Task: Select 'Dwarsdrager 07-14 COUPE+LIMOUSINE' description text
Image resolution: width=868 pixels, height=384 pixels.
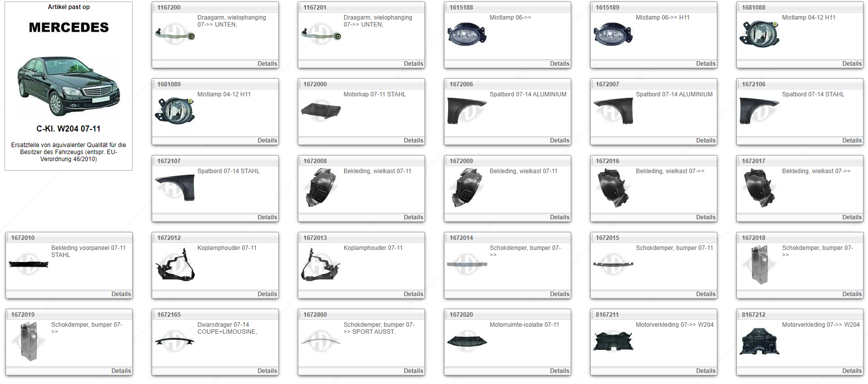Action: tap(227, 328)
